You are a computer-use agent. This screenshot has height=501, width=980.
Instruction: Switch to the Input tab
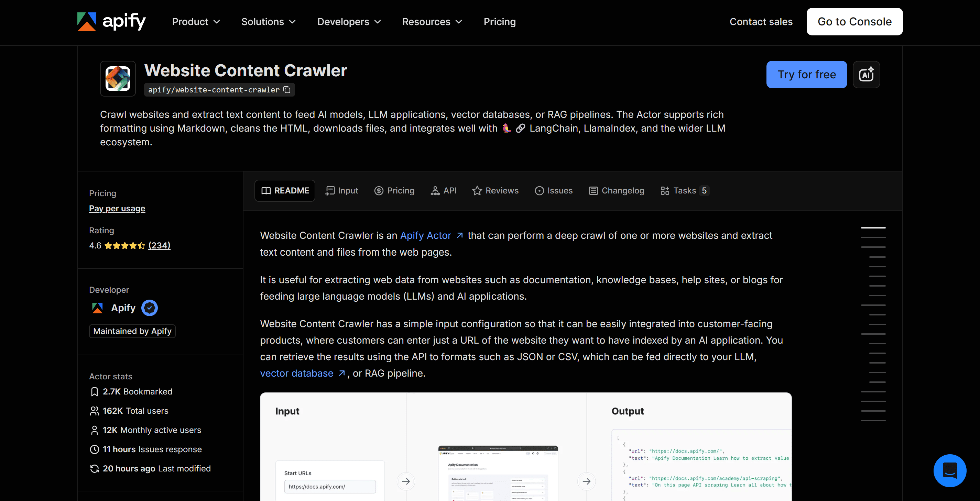pos(342,190)
